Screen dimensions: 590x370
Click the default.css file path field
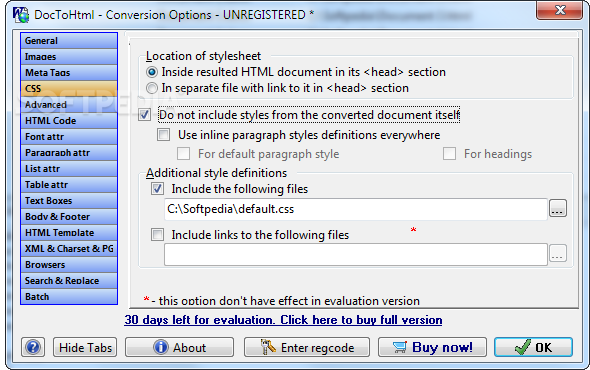356,209
